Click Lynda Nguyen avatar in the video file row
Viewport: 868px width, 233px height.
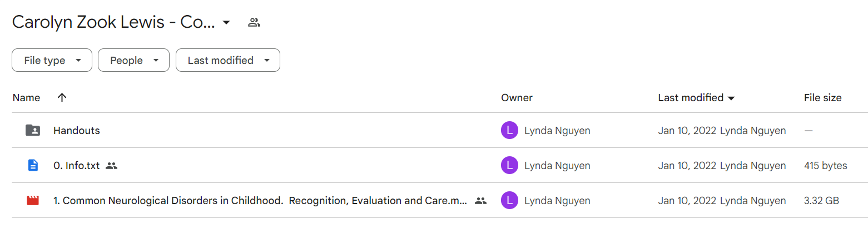[509, 201]
